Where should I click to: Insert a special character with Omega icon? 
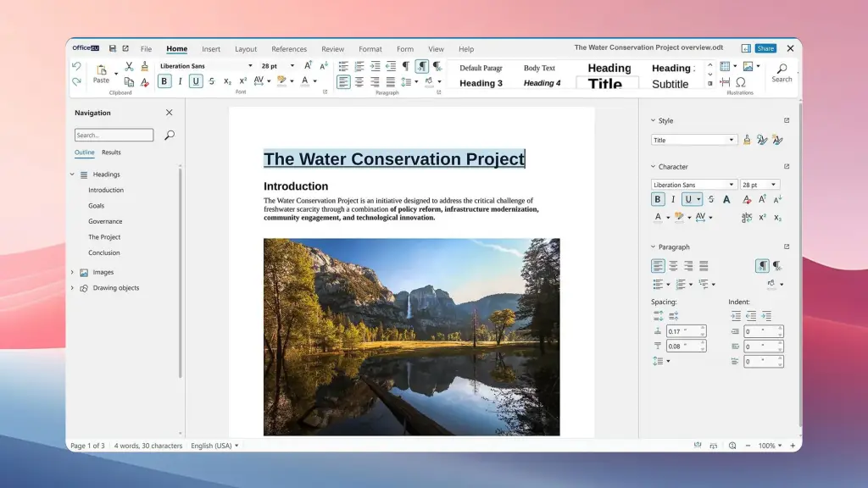[741, 82]
